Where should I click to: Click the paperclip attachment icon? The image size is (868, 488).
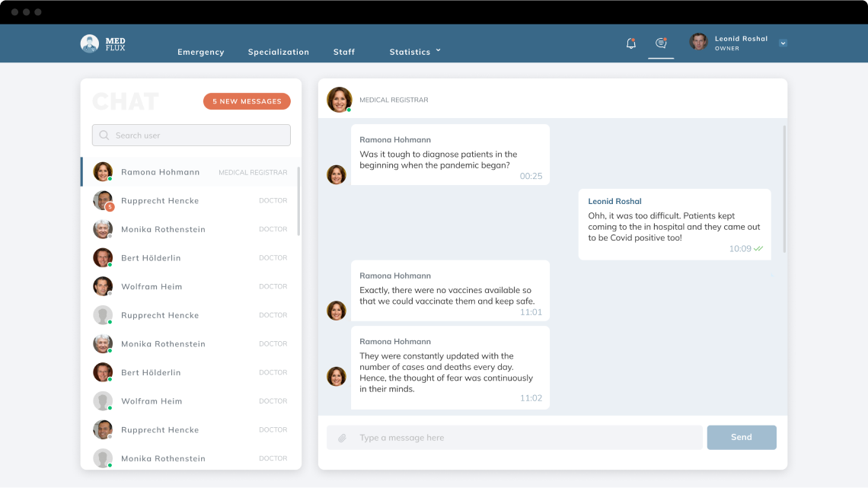point(343,438)
